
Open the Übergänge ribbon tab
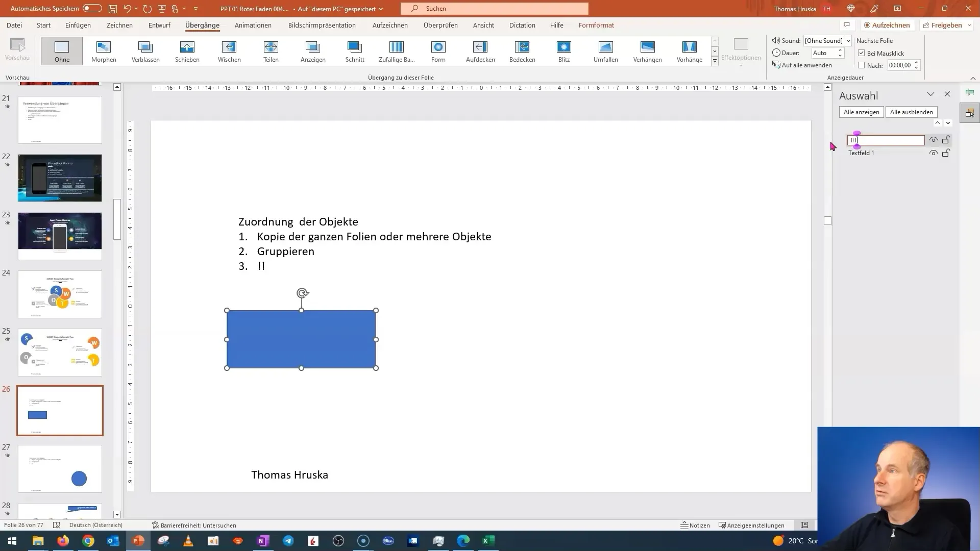pyautogui.click(x=202, y=25)
